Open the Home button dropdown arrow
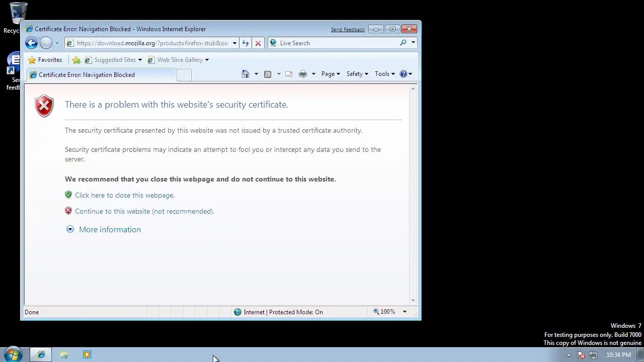The width and height of the screenshot is (644, 362). (x=256, y=74)
